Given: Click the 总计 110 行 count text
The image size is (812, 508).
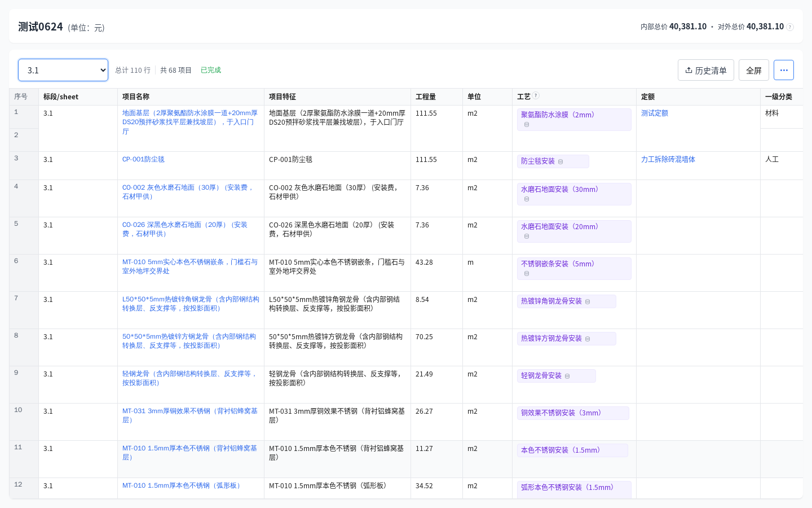Looking at the screenshot, I should 133,70.
